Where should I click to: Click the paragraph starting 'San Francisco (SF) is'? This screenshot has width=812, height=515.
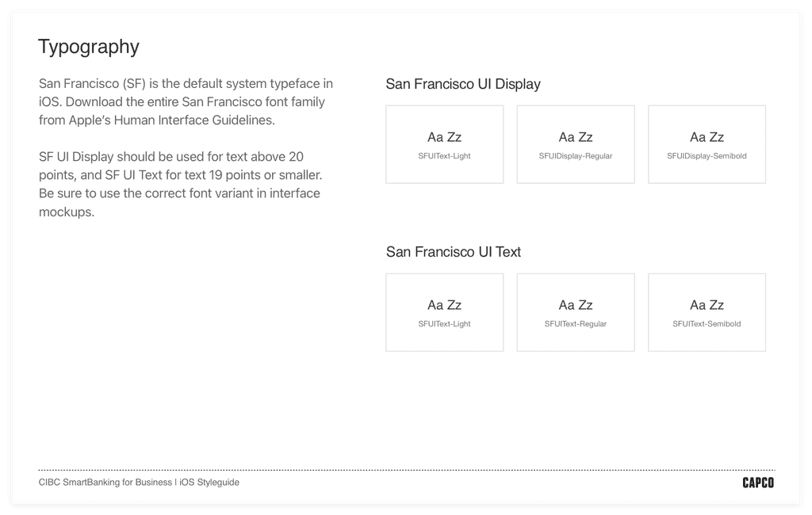pos(186,102)
